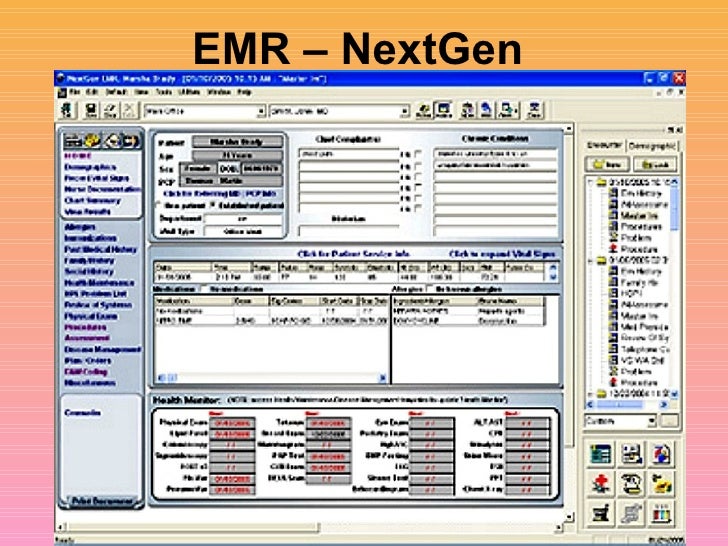Click the red cross medical icon
The width and height of the screenshot is (728, 546).
click(600, 484)
